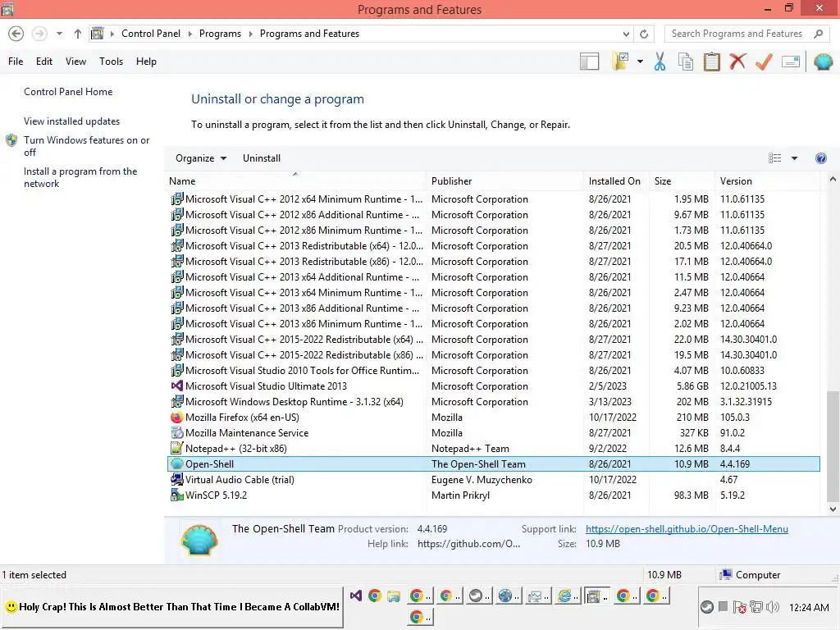Open the Tools menu
This screenshot has height=630, width=840.
(x=111, y=62)
